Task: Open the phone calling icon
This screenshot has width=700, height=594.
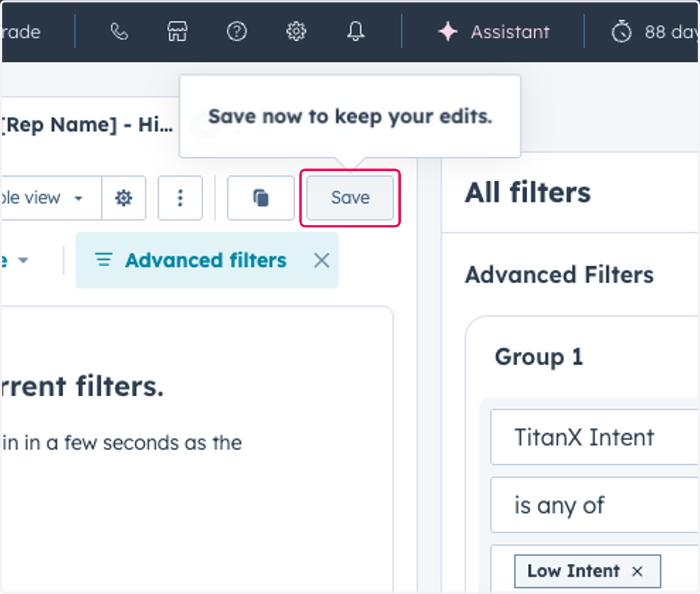Action: pos(119,31)
